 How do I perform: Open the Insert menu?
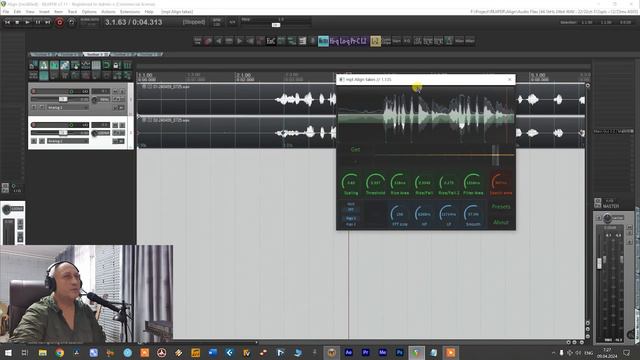pyautogui.click(x=44, y=12)
